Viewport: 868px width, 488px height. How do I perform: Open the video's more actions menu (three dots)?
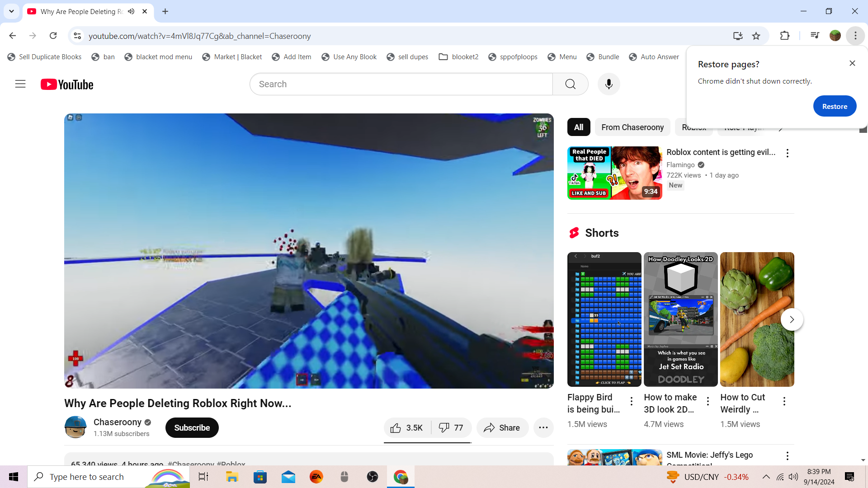tap(543, 427)
